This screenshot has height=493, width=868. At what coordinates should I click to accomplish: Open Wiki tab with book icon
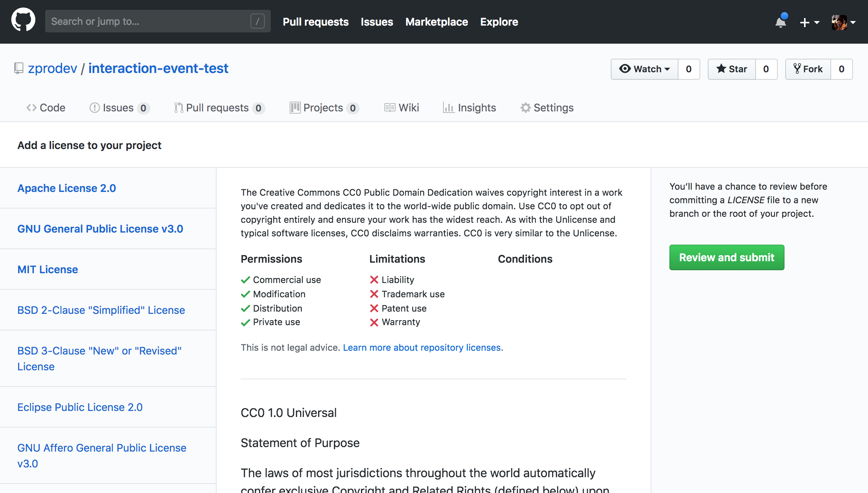(401, 108)
